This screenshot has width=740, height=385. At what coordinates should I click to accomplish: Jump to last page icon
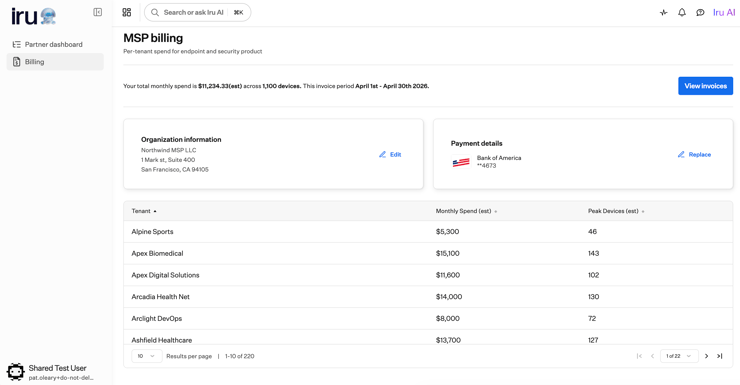pyautogui.click(x=720, y=356)
